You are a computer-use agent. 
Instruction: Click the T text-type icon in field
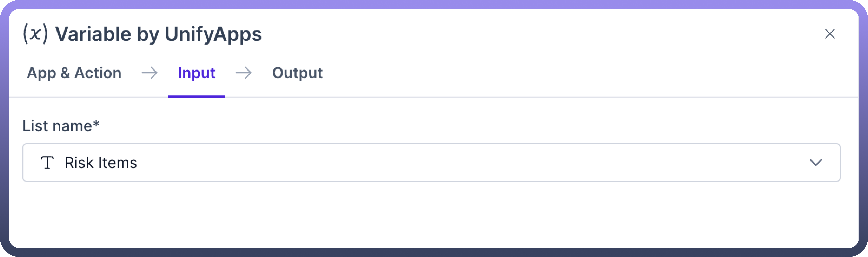(47, 163)
